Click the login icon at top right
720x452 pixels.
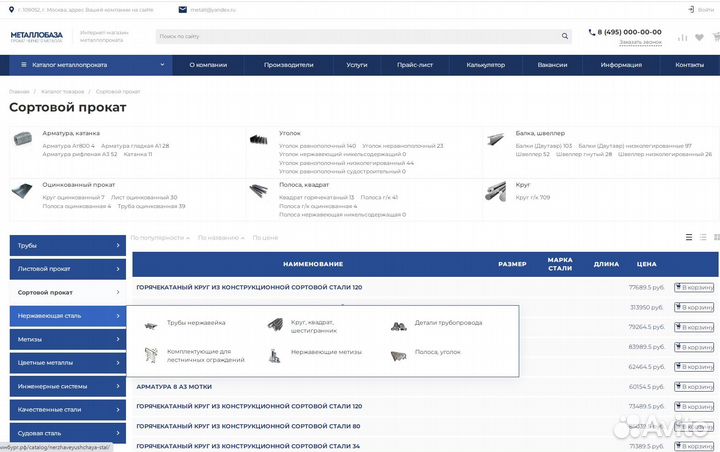click(x=691, y=9)
